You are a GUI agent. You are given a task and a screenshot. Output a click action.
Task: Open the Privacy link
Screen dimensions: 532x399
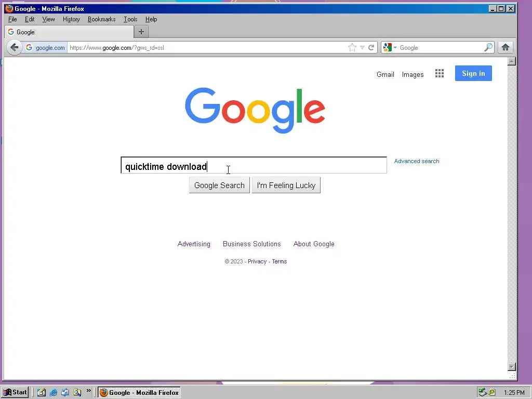point(257,262)
